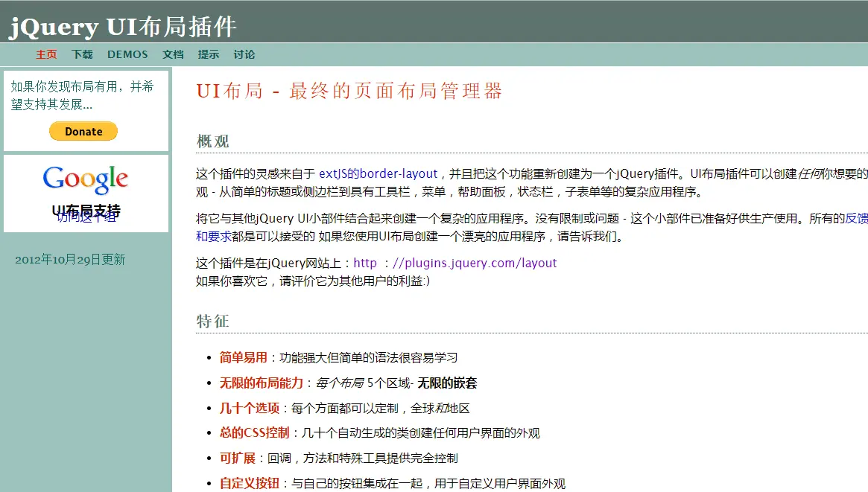The height and width of the screenshot is (492, 868).
Task: Click the 特征 section heading
Action: (212, 322)
